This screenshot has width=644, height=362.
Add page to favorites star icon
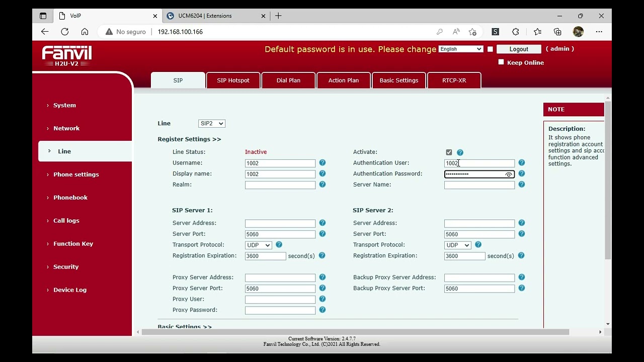click(472, 32)
